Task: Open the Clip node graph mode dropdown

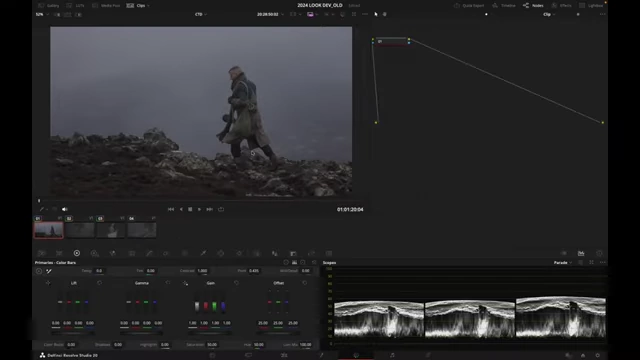Action: click(549, 14)
